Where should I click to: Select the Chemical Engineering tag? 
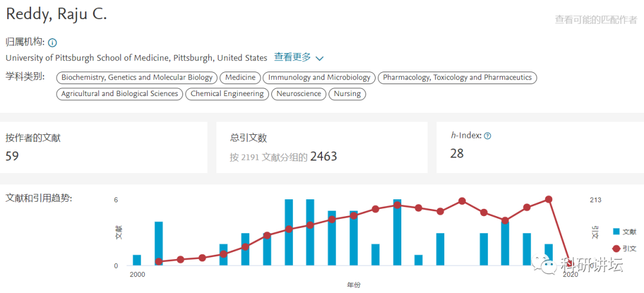coord(227,94)
